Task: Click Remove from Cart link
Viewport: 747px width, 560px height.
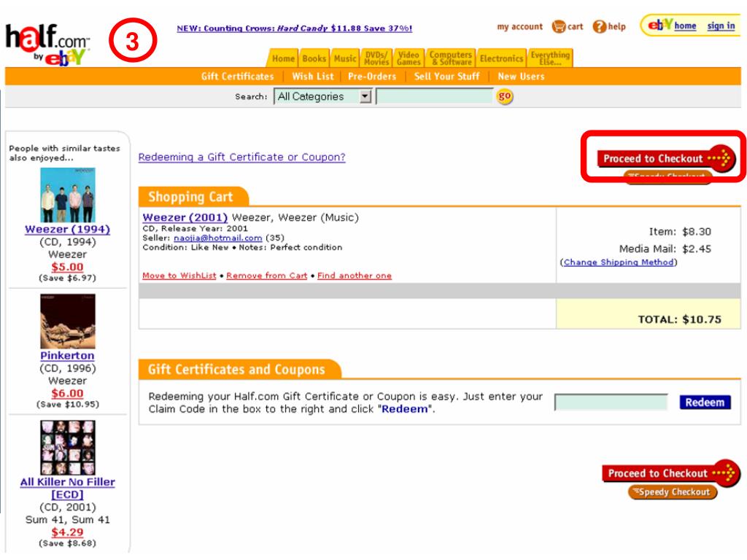Action: 267,276
